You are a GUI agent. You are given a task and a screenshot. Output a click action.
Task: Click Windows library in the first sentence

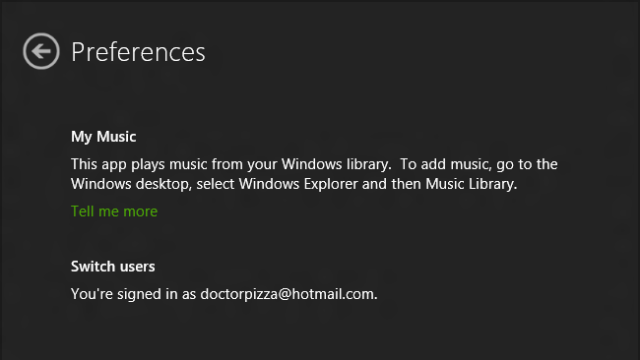coord(334,164)
